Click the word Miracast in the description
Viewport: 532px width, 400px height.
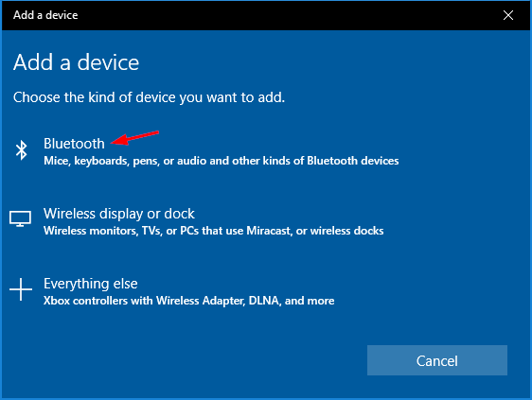point(268,231)
